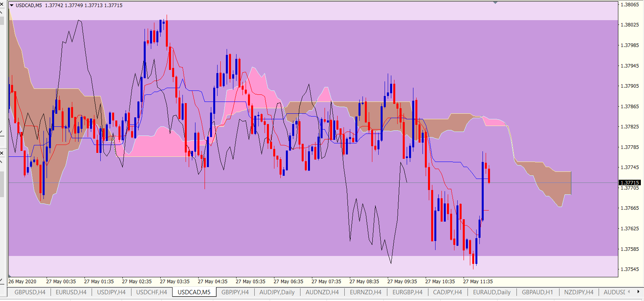Click the 1.37665 price scale label
644x301 pixels.
pyautogui.click(x=630, y=208)
